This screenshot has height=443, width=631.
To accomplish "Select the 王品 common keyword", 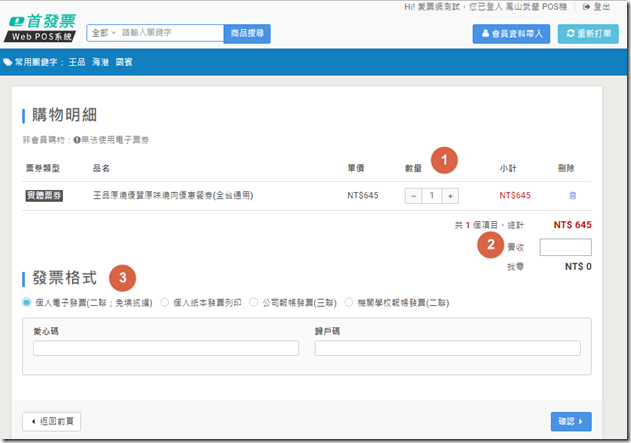I will pyautogui.click(x=77, y=62).
